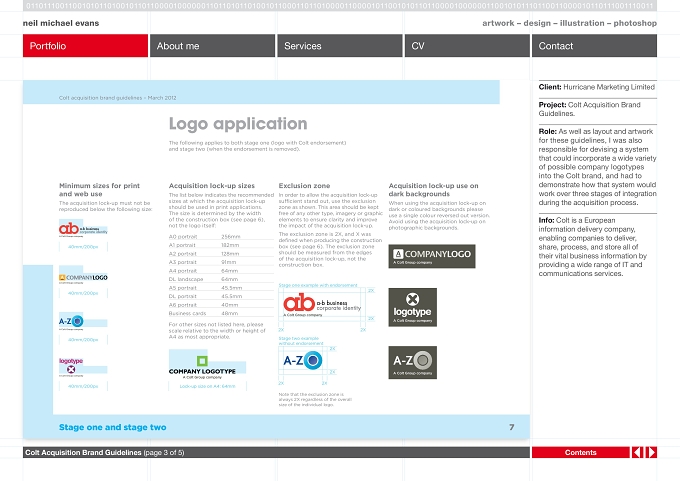Go to the previous portfolio page arrow
Viewport: 680px width, 481px height.
[637, 452]
